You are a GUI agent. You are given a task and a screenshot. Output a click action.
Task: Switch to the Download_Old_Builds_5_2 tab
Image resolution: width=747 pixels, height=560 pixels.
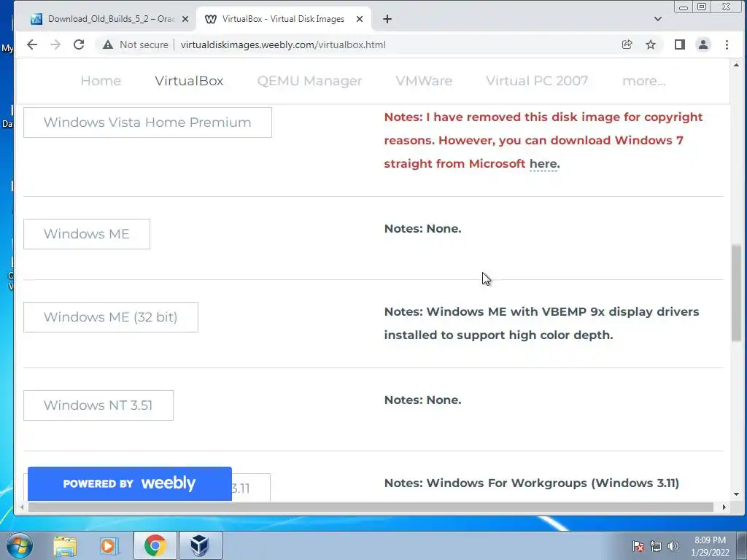[x=109, y=19]
